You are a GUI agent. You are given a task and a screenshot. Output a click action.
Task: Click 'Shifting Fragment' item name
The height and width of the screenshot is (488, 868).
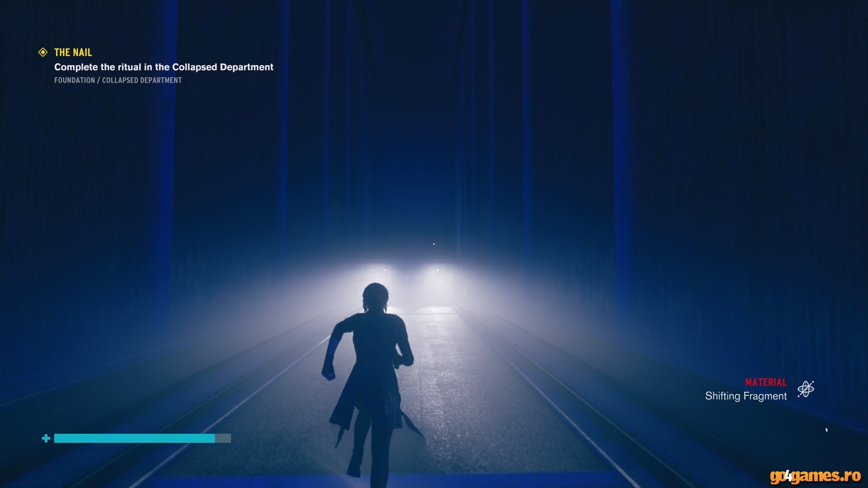[x=746, y=396]
